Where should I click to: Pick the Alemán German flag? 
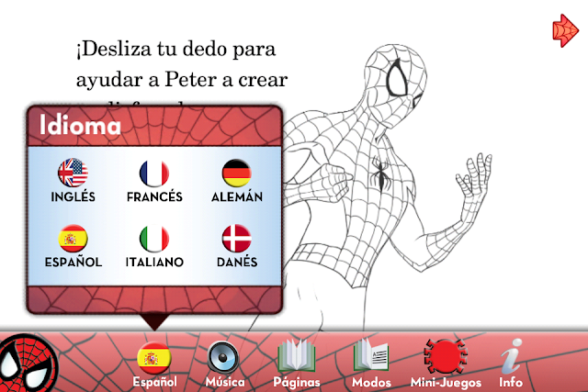coord(237,173)
